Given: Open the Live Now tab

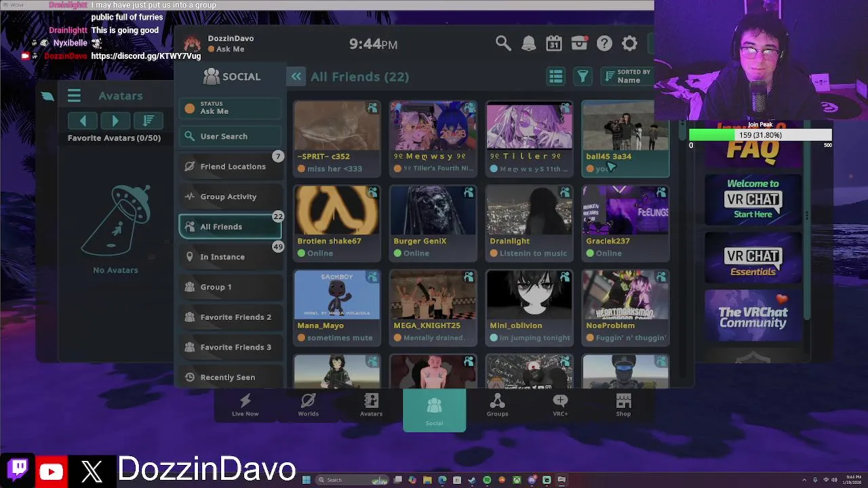Looking at the screenshot, I should (x=245, y=405).
